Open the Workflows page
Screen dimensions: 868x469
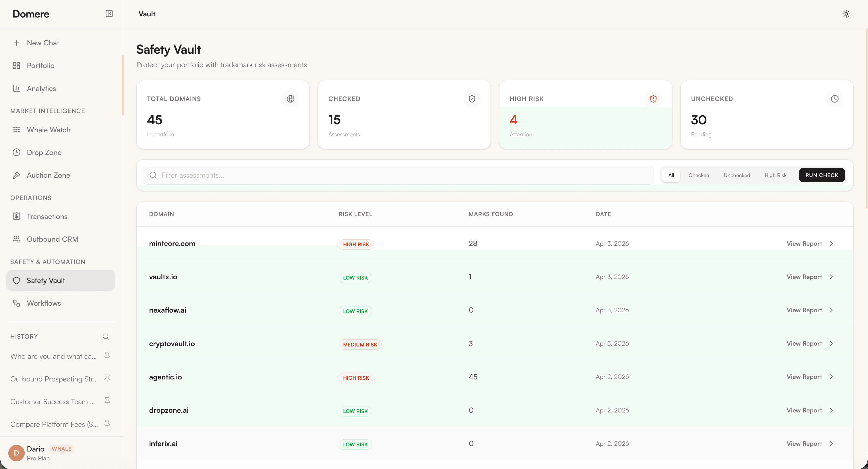44,303
